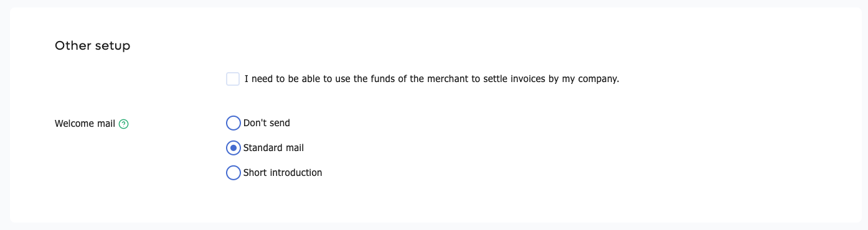The height and width of the screenshot is (230, 868).
Task: Open the Welcome mail help tooltip icon
Action: pos(123,124)
